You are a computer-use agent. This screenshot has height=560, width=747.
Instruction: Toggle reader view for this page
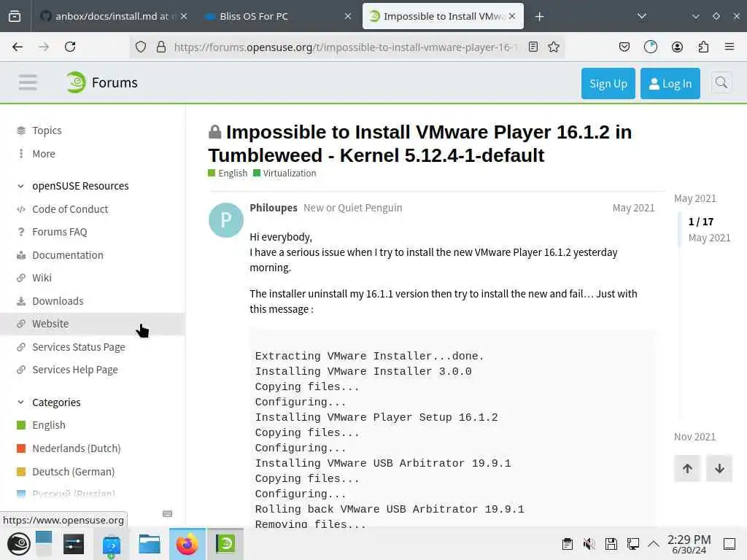(533, 47)
